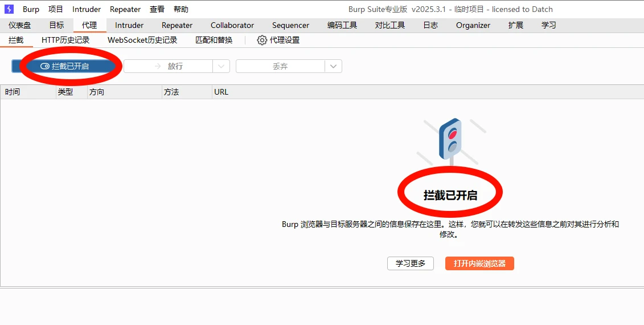Image resolution: width=644 pixels, height=325 pixels.
Task: Expand the 放行 dropdown arrow
Action: click(x=221, y=66)
